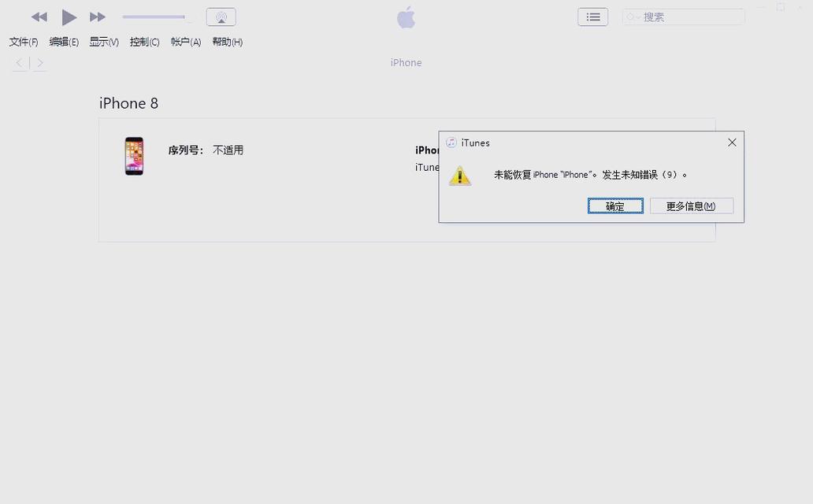The height and width of the screenshot is (504, 813).
Task: Adjust the volume slider
Action: point(154,17)
